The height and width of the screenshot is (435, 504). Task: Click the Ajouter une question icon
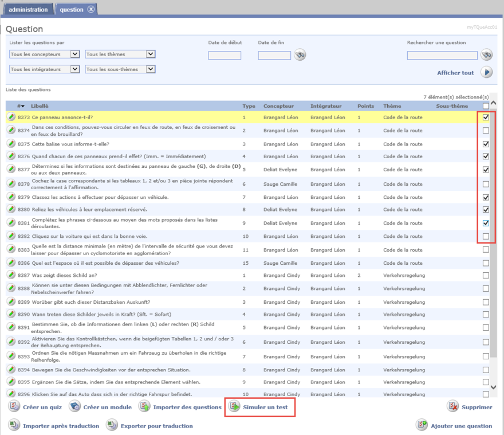click(422, 425)
